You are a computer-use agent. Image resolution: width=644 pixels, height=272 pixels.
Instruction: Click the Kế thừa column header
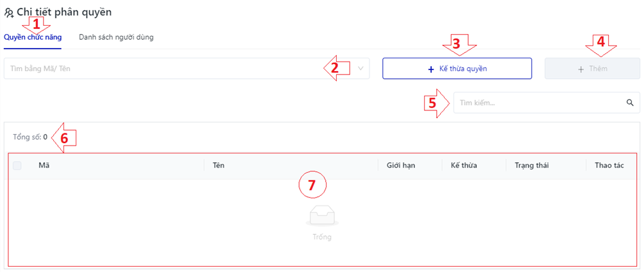pos(464,166)
